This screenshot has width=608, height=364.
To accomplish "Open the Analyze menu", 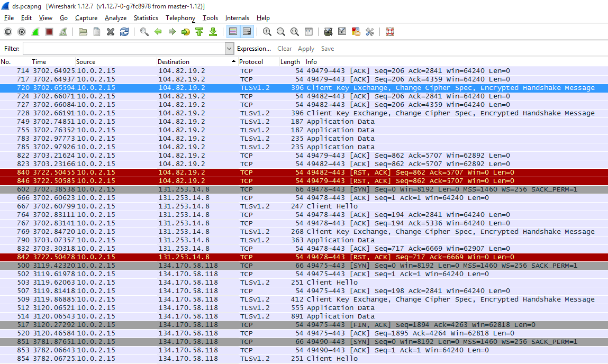I will pyautogui.click(x=115, y=18).
